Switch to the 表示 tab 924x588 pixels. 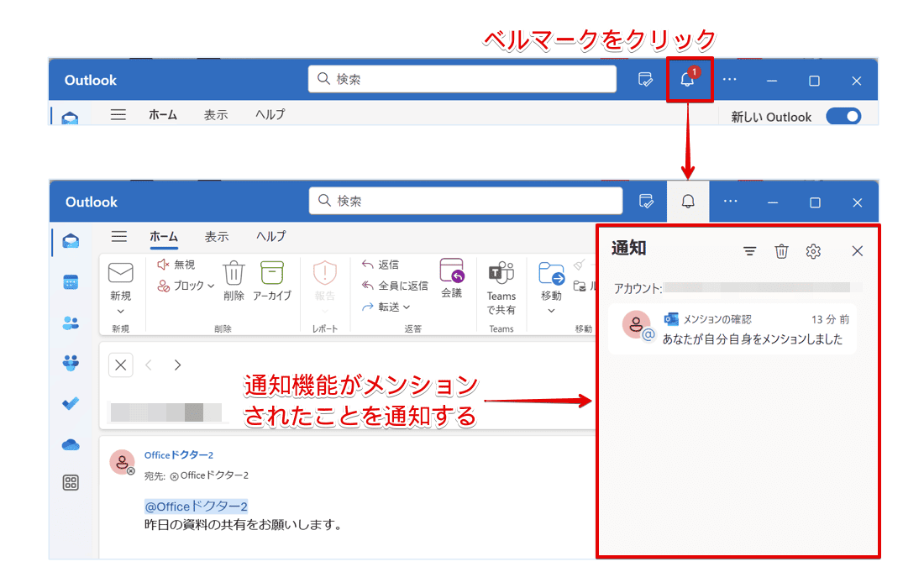tap(216, 237)
